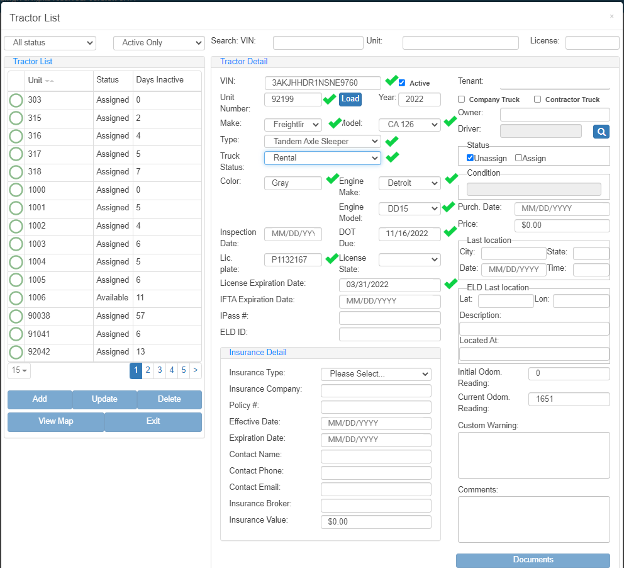Click the Year field 2022
This screenshot has height=568, width=624.
(419, 99)
